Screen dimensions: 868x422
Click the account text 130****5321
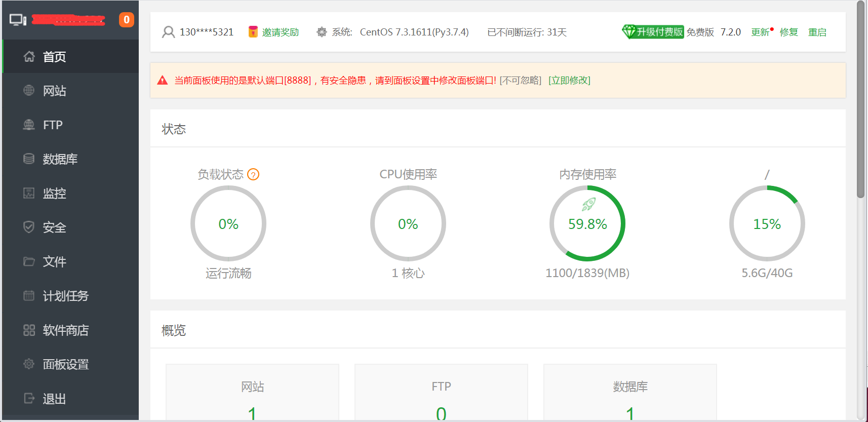[207, 32]
